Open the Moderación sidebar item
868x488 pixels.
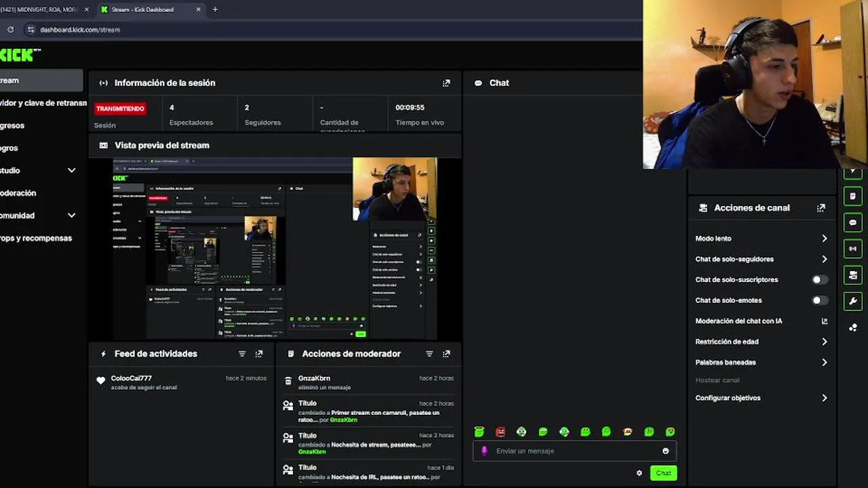point(18,193)
